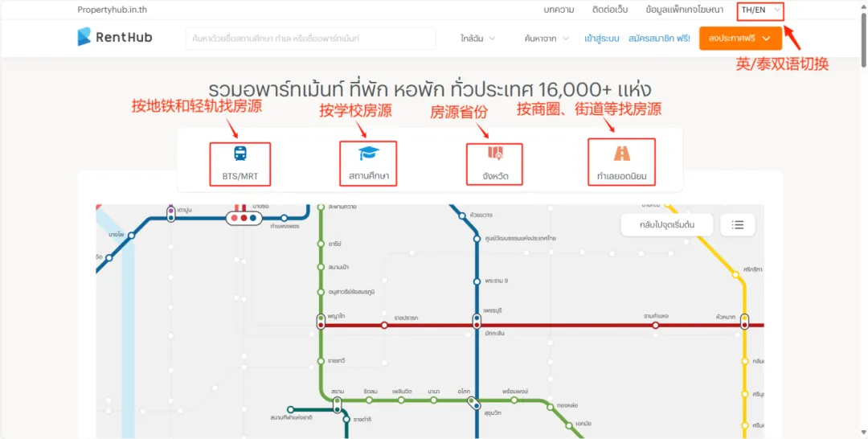This screenshot has height=439, width=868.
Task: Expand the ค้นหาจาก (search from) dropdown
Action: pyautogui.click(x=547, y=39)
